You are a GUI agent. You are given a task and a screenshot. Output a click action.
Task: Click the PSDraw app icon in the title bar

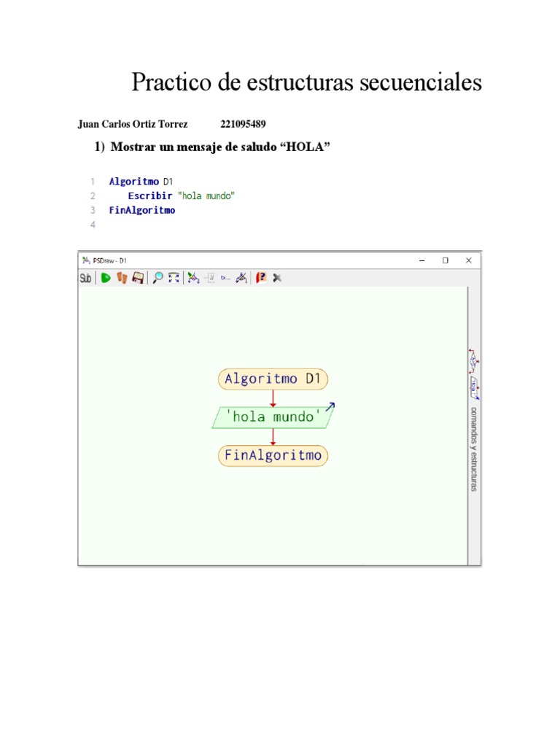pyautogui.click(x=86, y=260)
